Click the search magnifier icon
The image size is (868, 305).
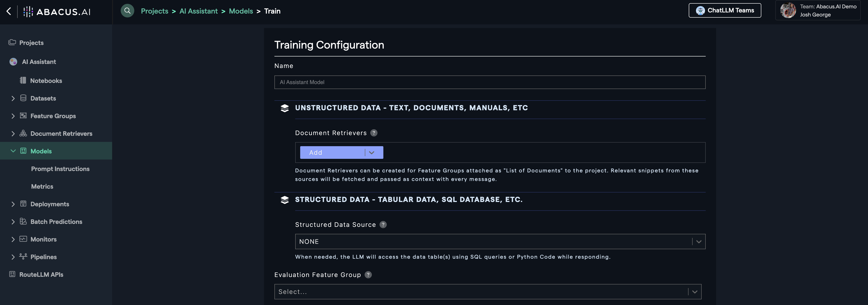[127, 11]
